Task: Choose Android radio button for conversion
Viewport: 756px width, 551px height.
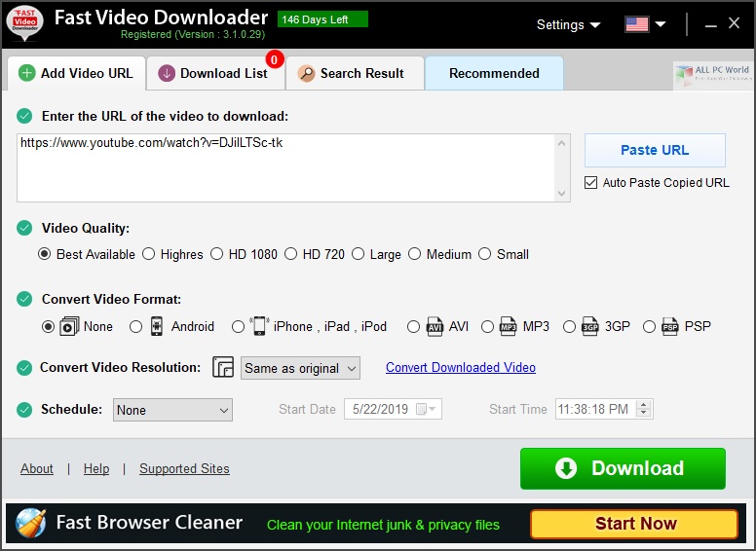Action: coord(136,326)
